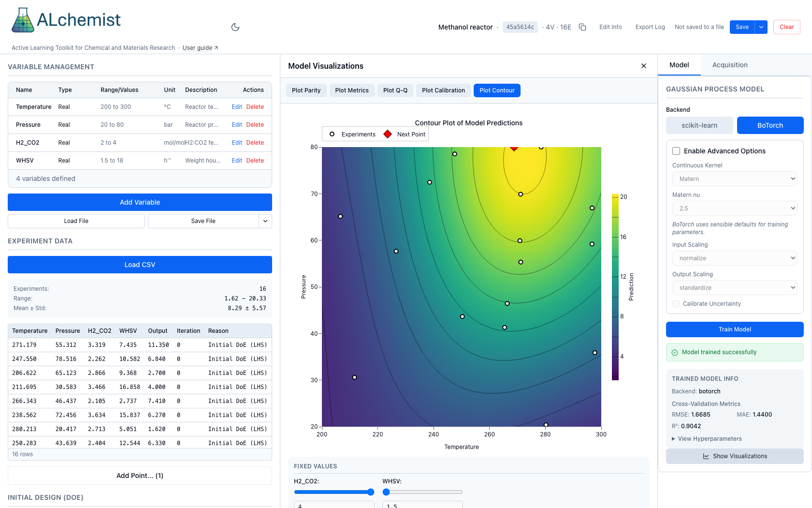Click Export Log
The width and height of the screenshot is (812, 508).
pos(650,27)
